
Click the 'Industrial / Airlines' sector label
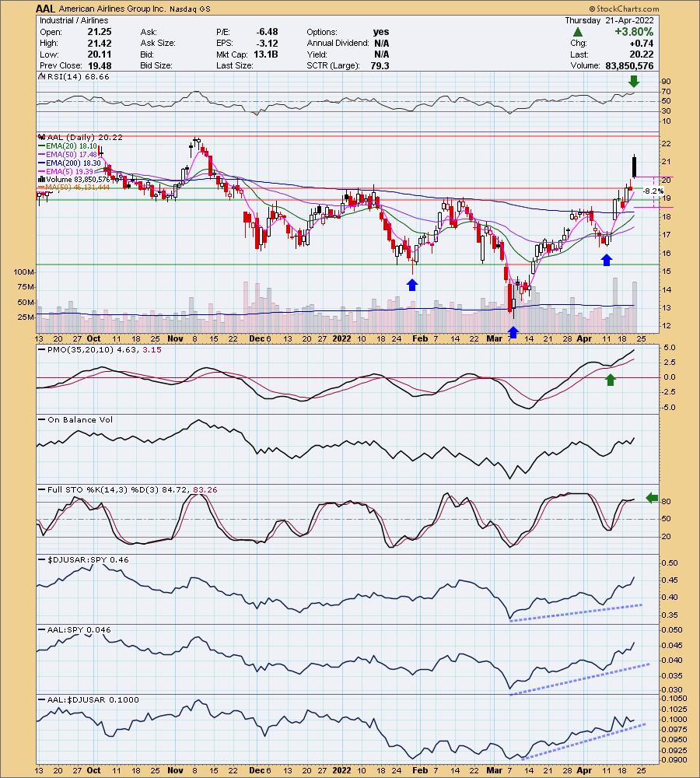point(74,20)
